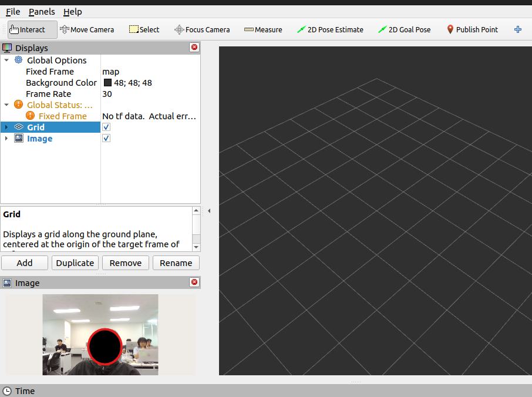Select the Publish Point tool
The width and height of the screenshot is (532, 397).
[473, 30]
